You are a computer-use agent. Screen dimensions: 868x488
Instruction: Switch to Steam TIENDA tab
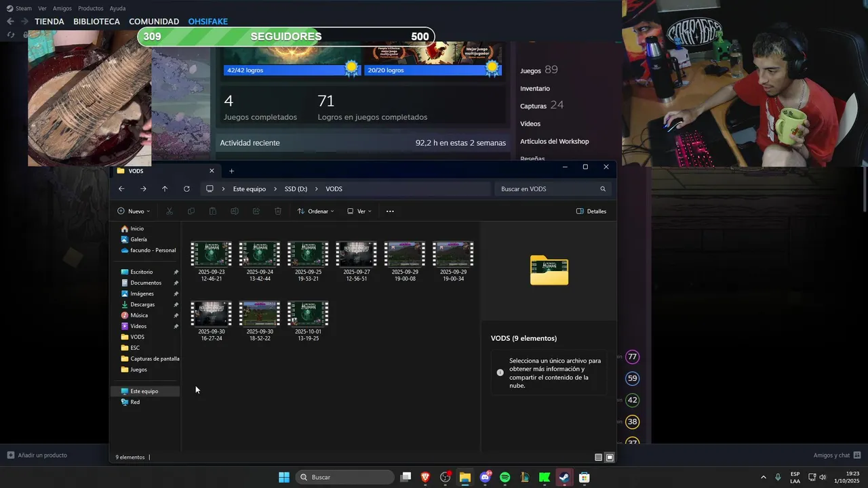pos(50,22)
